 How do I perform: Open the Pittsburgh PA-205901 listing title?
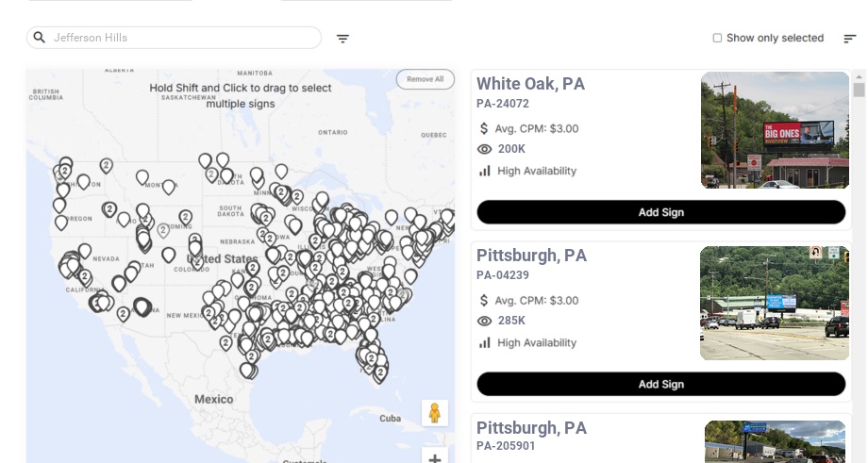[x=531, y=428]
